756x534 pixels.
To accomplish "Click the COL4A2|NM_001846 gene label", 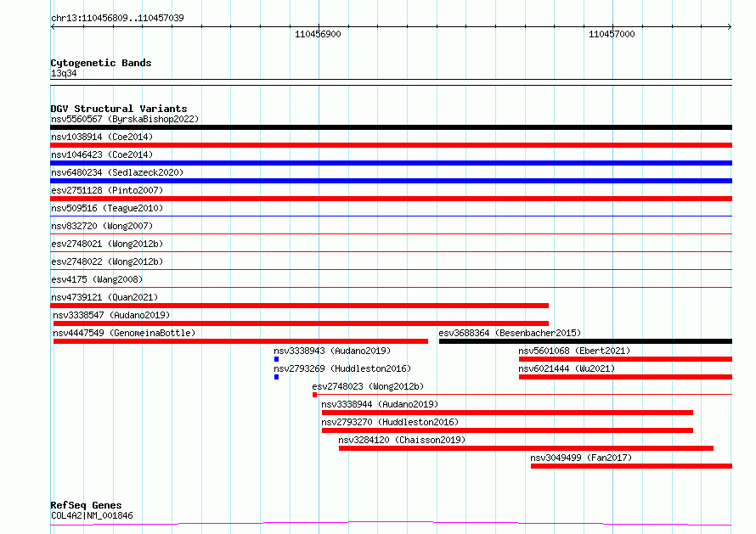I will pyautogui.click(x=92, y=515).
